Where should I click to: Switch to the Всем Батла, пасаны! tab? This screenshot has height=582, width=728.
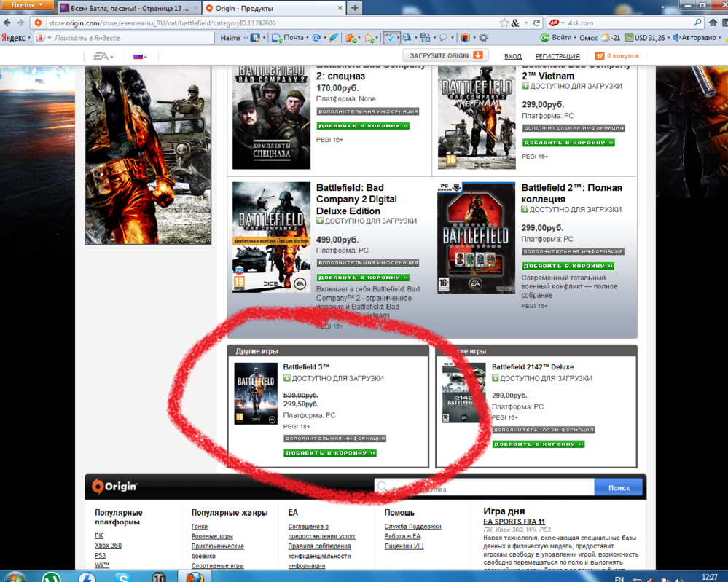(130, 8)
